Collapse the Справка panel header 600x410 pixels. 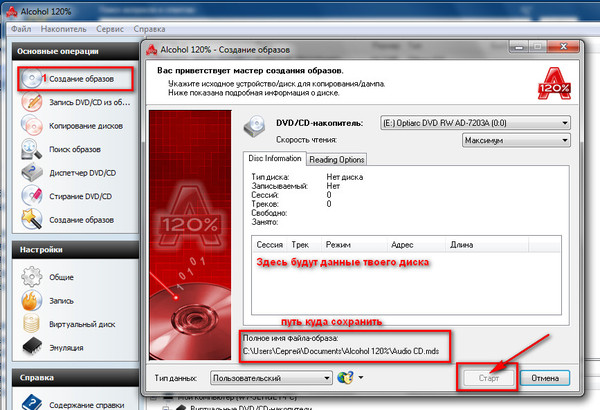coord(75,377)
